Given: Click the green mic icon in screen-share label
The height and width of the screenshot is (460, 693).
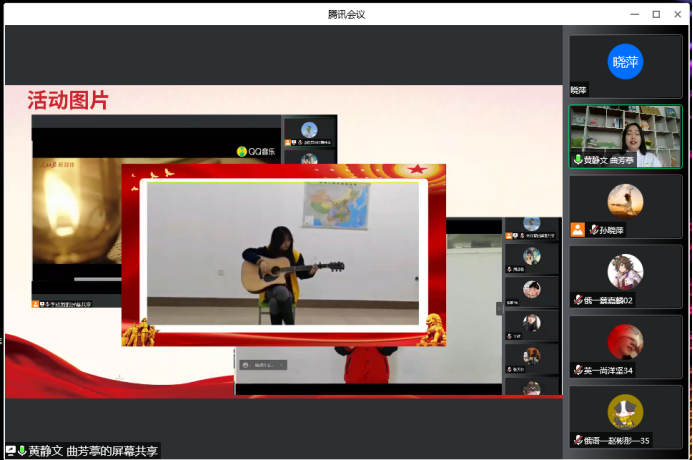Looking at the screenshot, I should click(22, 451).
